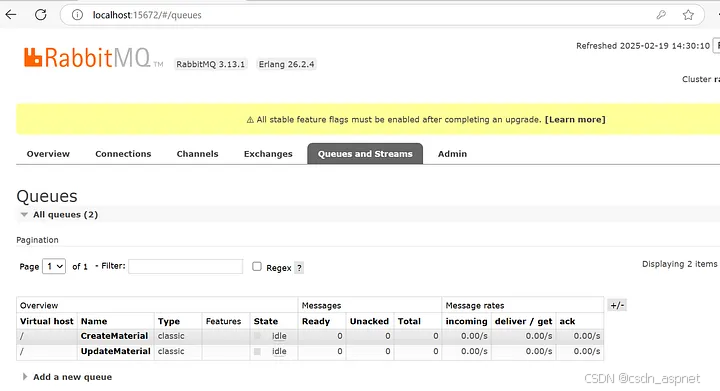The height and width of the screenshot is (391, 720).
Task: Go back with the browser back arrow
Action: 11,15
